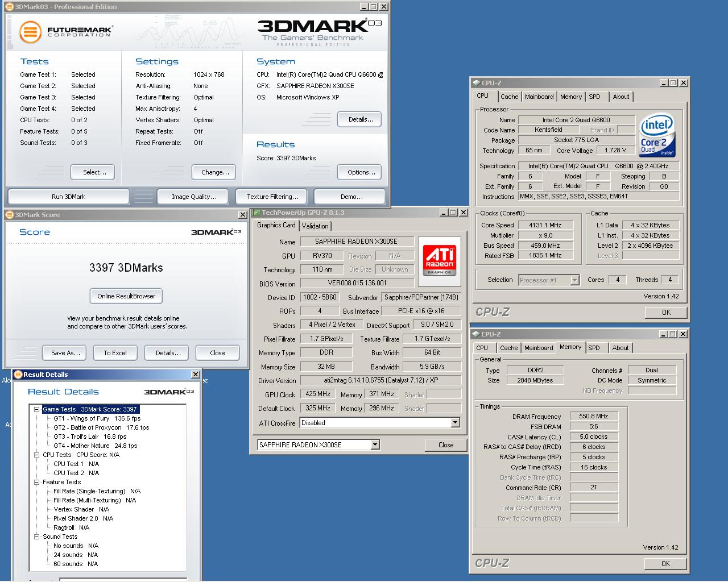This screenshot has height=582, width=728.
Task: Click Core Speed value 4131.1 MHz
Action: [545, 225]
